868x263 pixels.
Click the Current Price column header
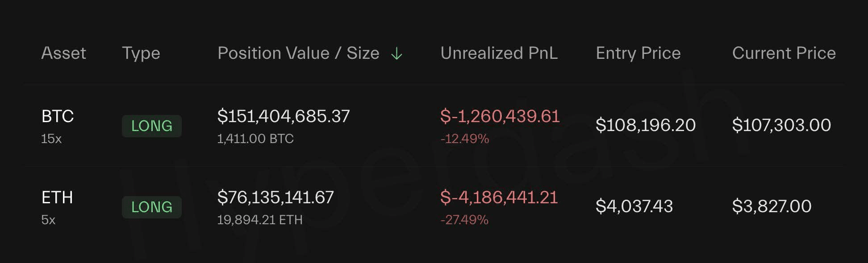pos(784,53)
